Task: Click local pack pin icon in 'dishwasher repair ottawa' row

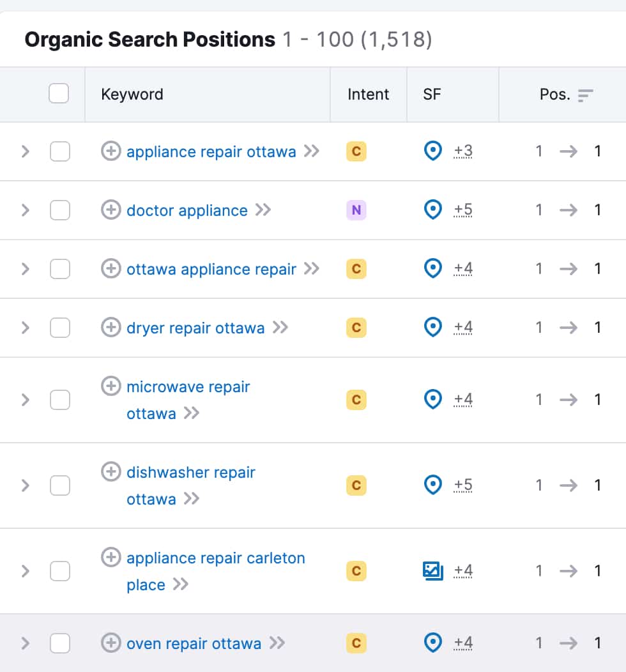Action: [432, 485]
